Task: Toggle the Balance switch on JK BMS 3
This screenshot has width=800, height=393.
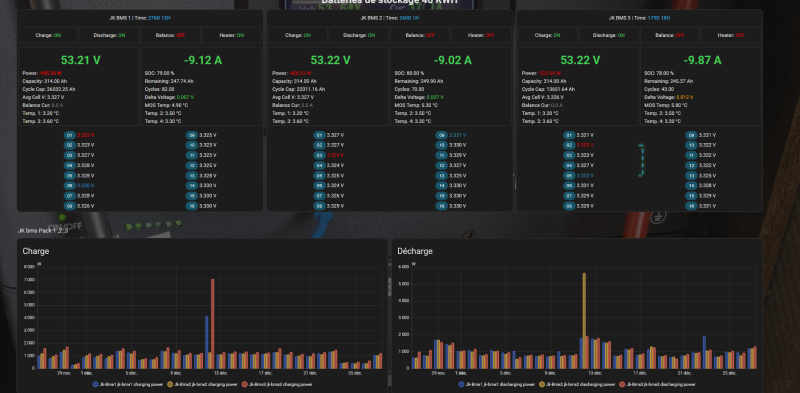Action: pyautogui.click(x=670, y=35)
